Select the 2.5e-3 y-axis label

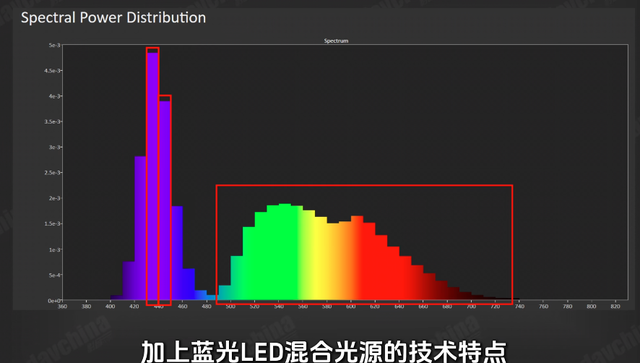tap(53, 173)
